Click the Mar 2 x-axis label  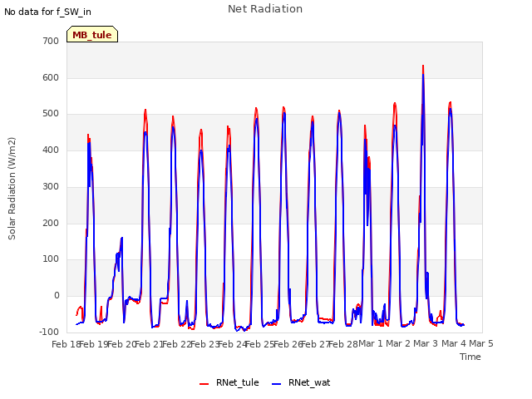[x=398, y=343]
